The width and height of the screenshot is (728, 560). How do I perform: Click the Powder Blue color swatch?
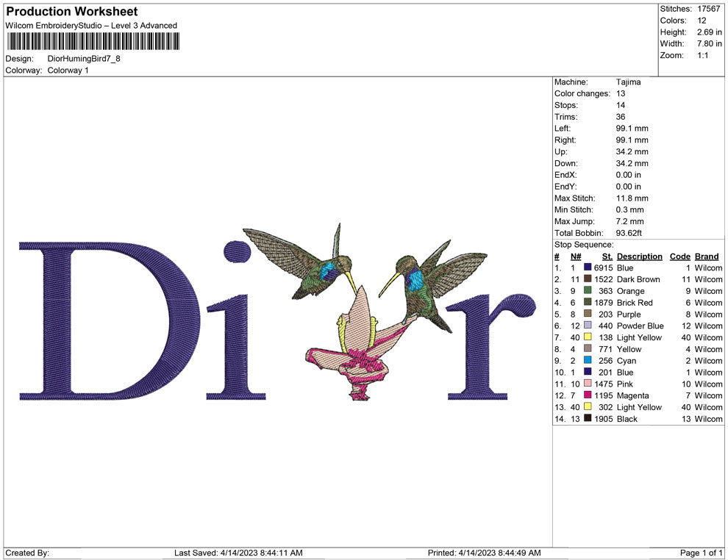[x=588, y=325]
